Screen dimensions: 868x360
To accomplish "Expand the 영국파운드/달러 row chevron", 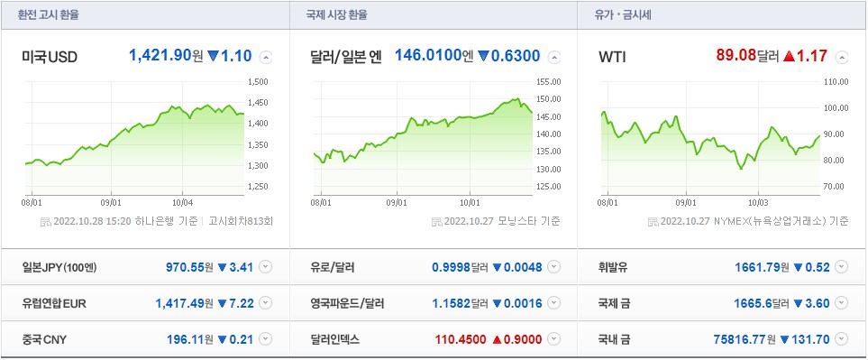I will point(554,303).
